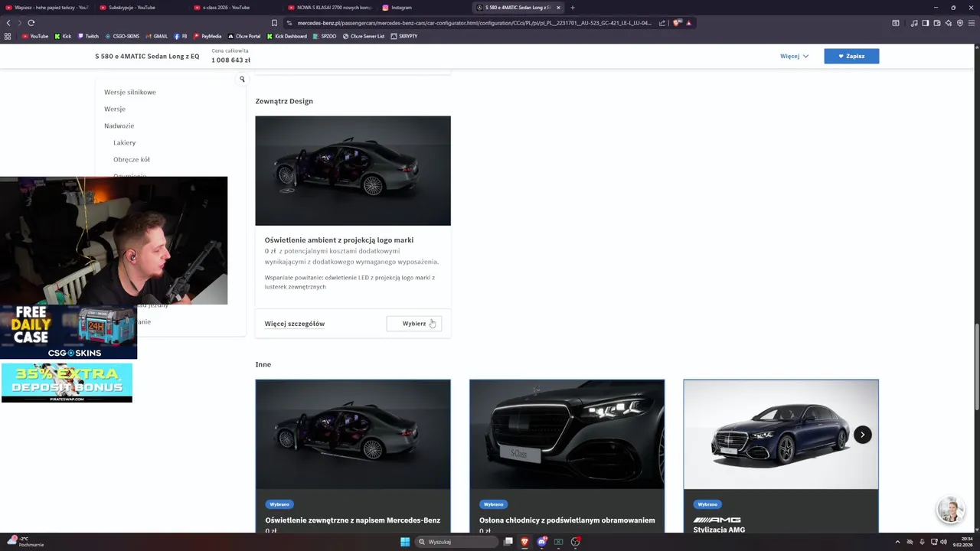The image size is (980, 551).
Task: Open Więcej szczegółów link
Action: [x=295, y=324]
